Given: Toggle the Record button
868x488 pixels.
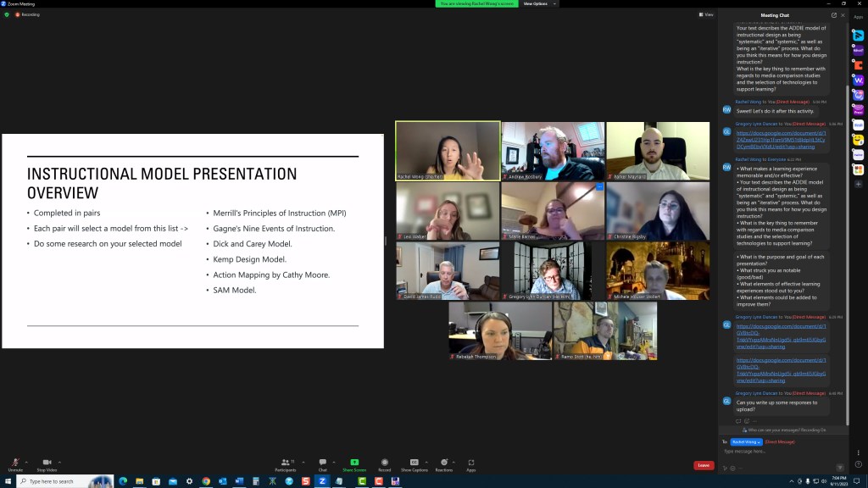Looking at the screenshot, I should (384, 463).
